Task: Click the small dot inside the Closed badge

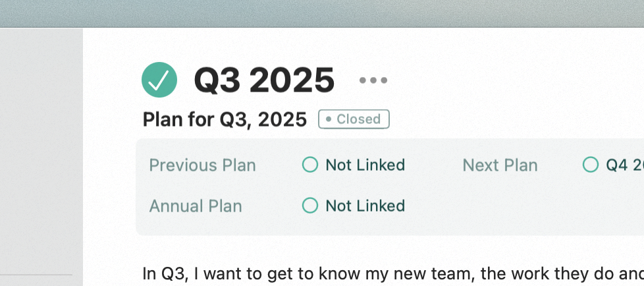Action: point(329,119)
